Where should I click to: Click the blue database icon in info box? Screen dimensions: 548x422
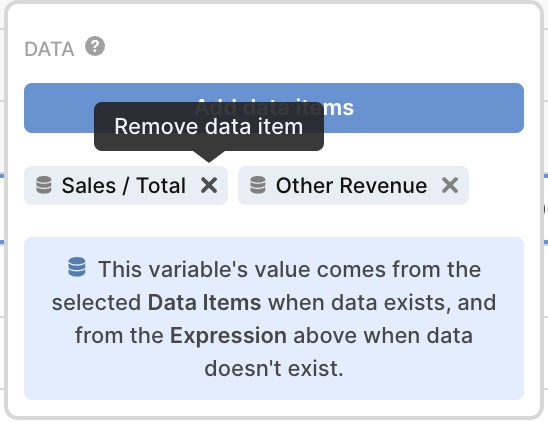[x=77, y=267]
